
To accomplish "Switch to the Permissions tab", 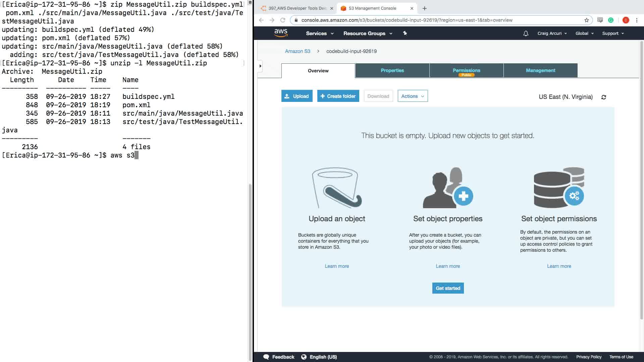I will tap(466, 70).
